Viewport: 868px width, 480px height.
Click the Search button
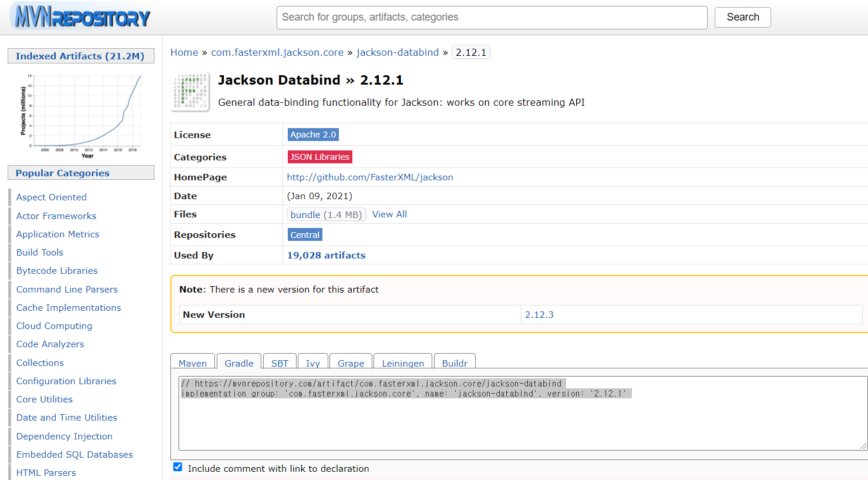pyautogui.click(x=742, y=17)
